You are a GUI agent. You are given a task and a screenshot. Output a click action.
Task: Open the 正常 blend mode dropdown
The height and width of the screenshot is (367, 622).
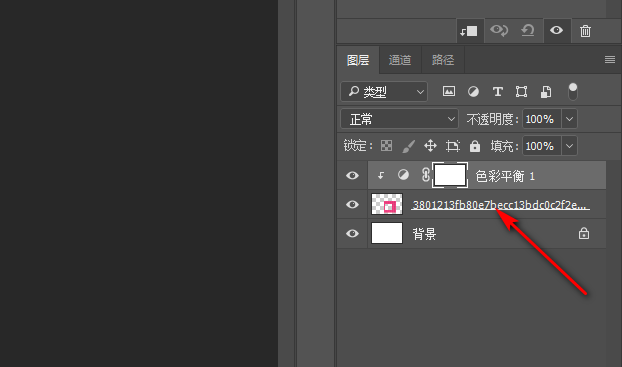pyautogui.click(x=399, y=119)
